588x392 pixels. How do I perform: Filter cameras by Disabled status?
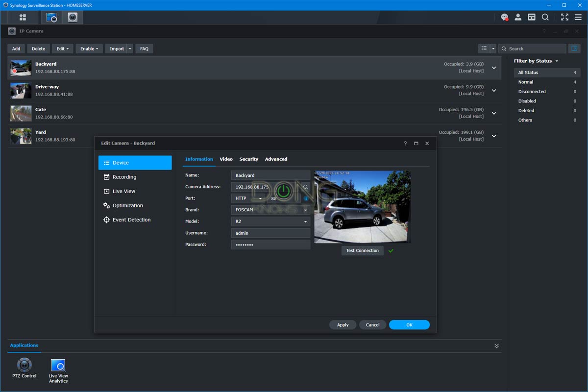coord(547,101)
